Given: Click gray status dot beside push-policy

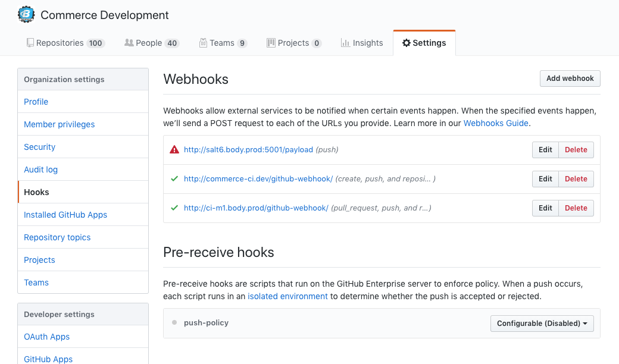Looking at the screenshot, I should coord(174,322).
